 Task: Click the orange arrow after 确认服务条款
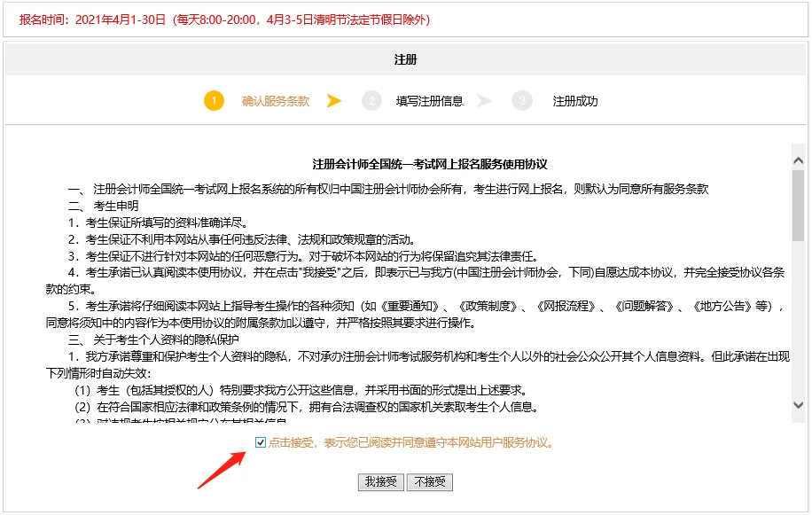click(x=334, y=101)
